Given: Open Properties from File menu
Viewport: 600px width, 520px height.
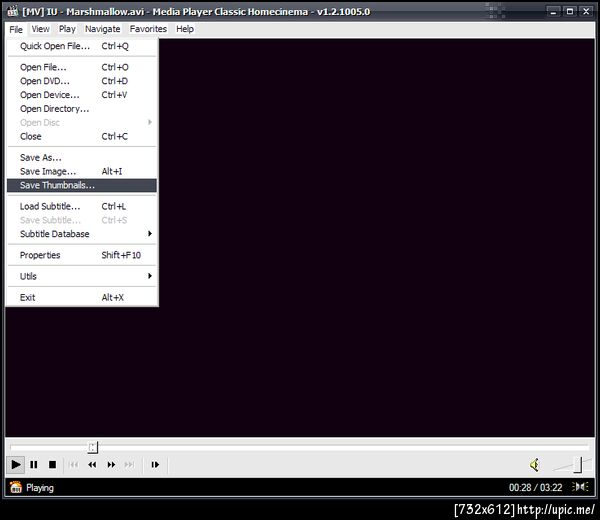Looking at the screenshot, I should pyautogui.click(x=82, y=255).
